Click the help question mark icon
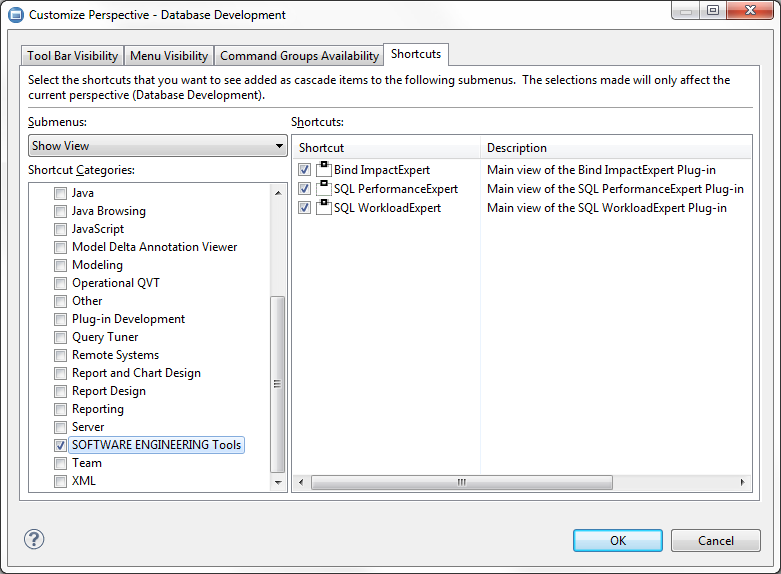The image size is (781, 574). pyautogui.click(x=34, y=540)
